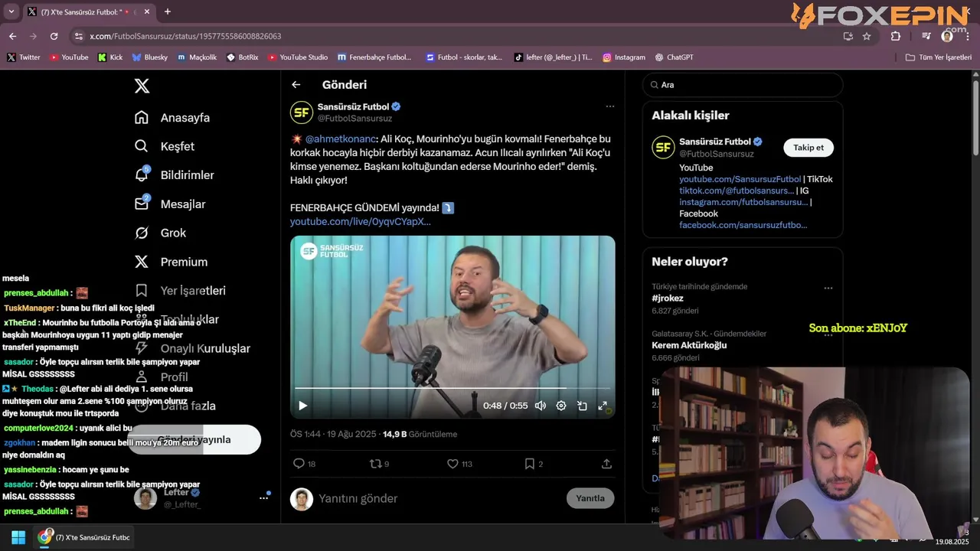Open the #jrokez trend
980x551 pixels.
tap(668, 298)
